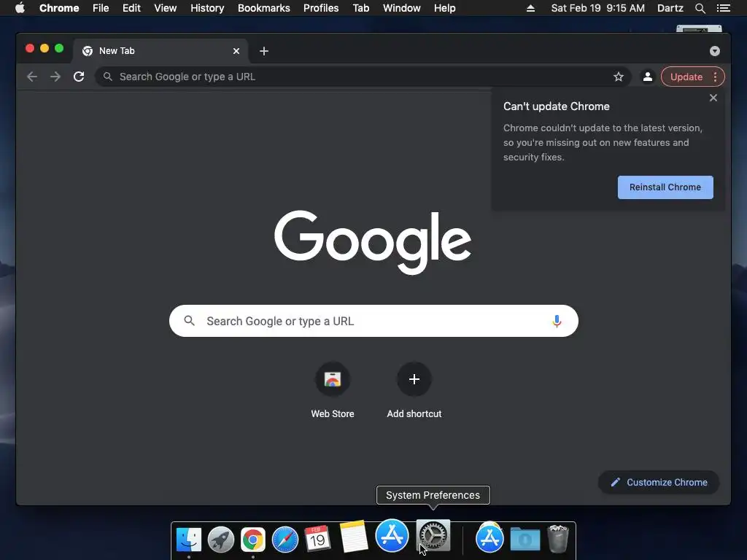The width and height of the screenshot is (747, 560).
Task: Click the back navigation arrow
Action: [x=32, y=77]
